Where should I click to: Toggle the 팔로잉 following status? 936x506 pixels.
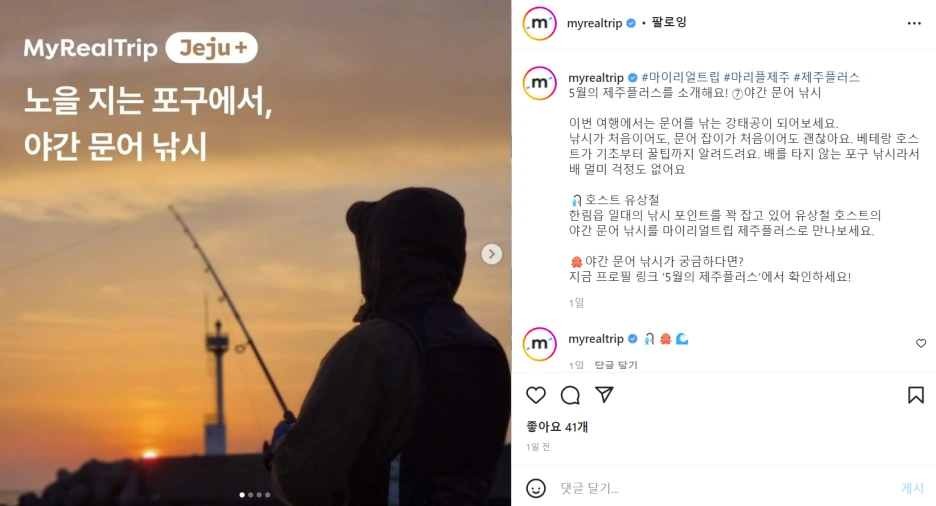point(669,23)
